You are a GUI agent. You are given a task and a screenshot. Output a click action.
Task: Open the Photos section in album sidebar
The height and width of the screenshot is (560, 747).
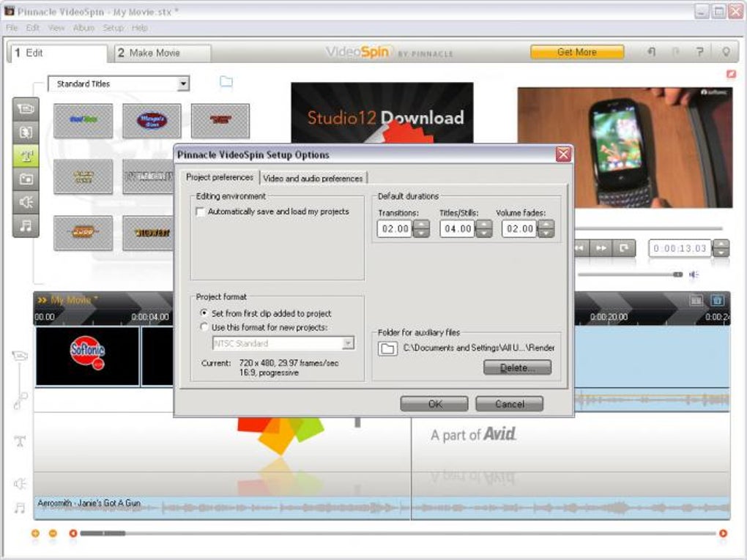tap(26, 179)
